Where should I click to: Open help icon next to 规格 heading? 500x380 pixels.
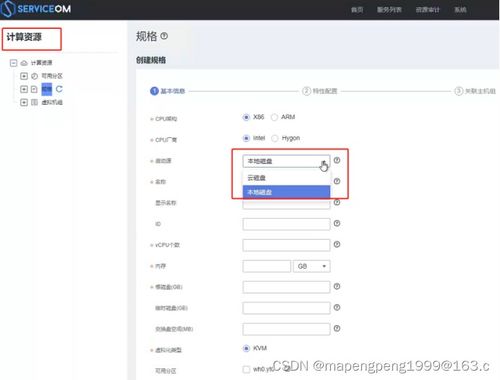click(x=164, y=36)
